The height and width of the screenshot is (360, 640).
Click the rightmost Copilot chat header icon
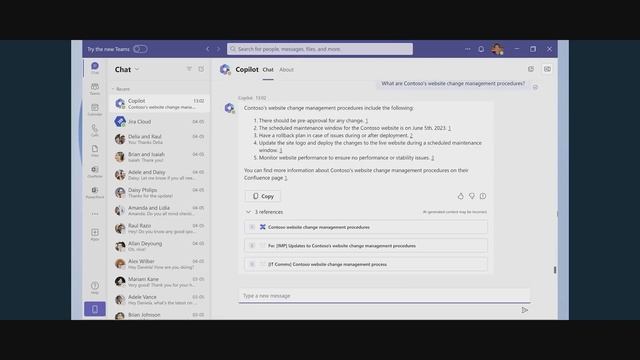tap(547, 69)
